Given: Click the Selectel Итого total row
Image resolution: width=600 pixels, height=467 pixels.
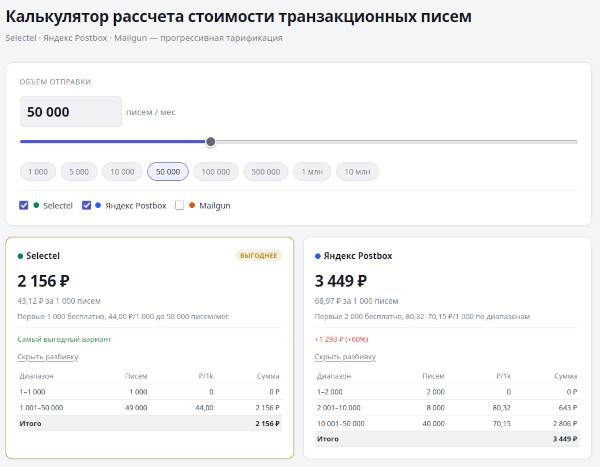Looking at the screenshot, I should pos(150,423).
